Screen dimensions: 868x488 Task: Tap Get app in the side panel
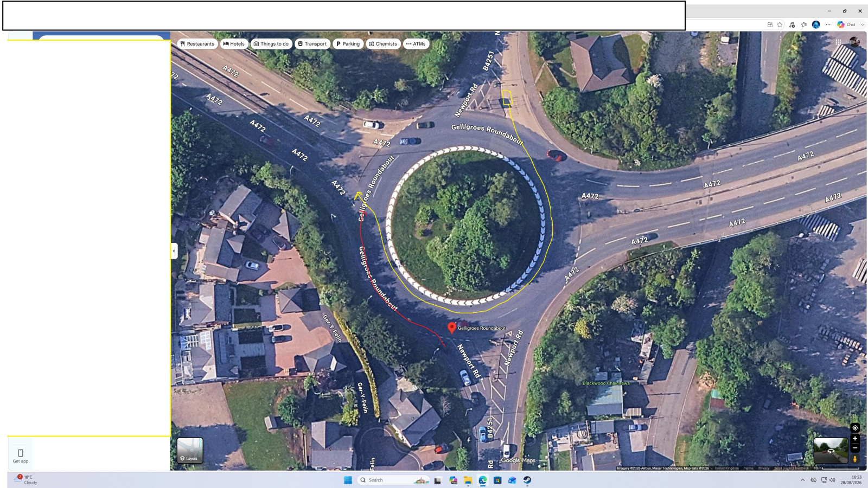point(21,455)
